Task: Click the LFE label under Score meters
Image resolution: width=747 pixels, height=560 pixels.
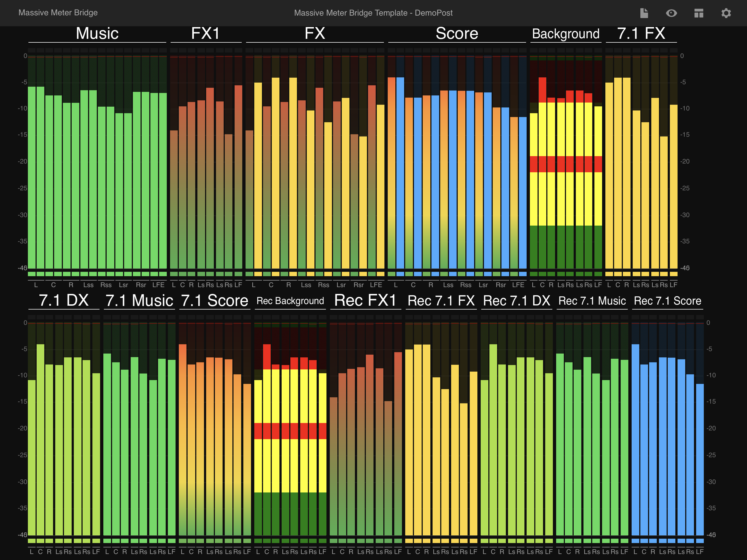Action: (x=518, y=285)
